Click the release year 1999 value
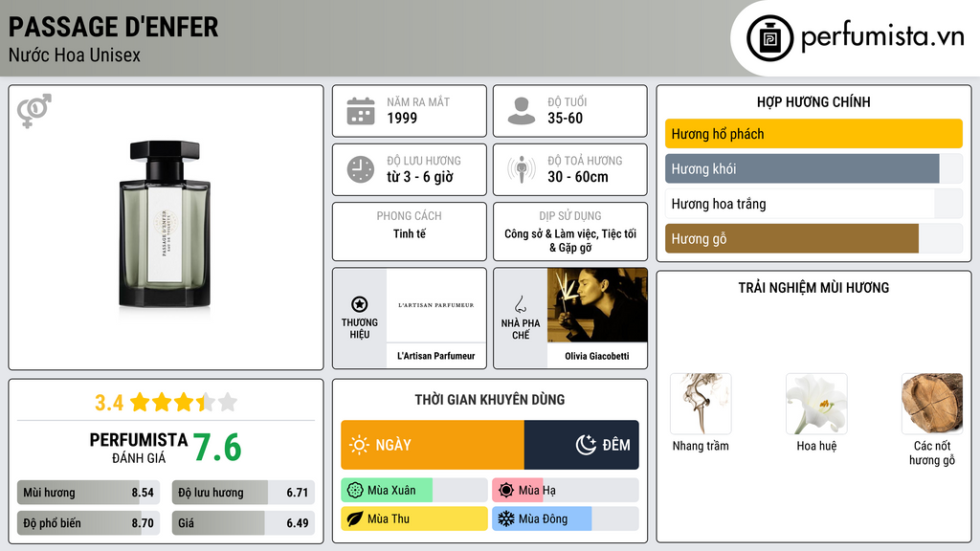 click(402, 118)
